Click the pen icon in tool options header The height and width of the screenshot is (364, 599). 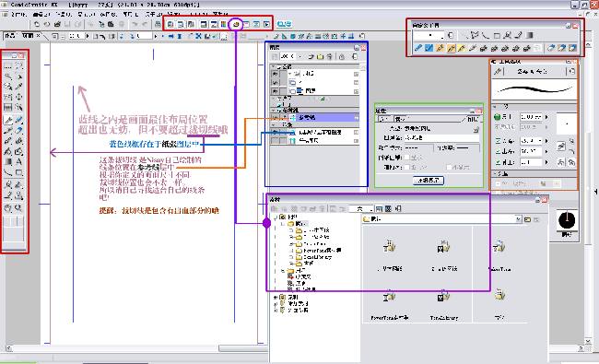pyautogui.click(x=498, y=72)
